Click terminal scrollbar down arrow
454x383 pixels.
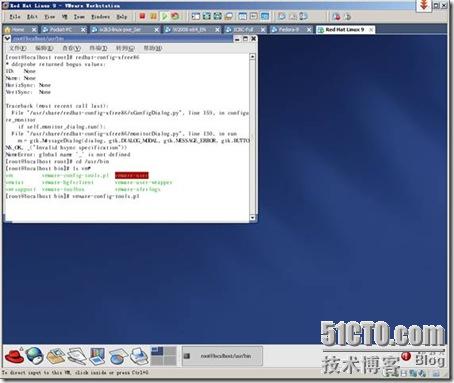tap(252, 218)
